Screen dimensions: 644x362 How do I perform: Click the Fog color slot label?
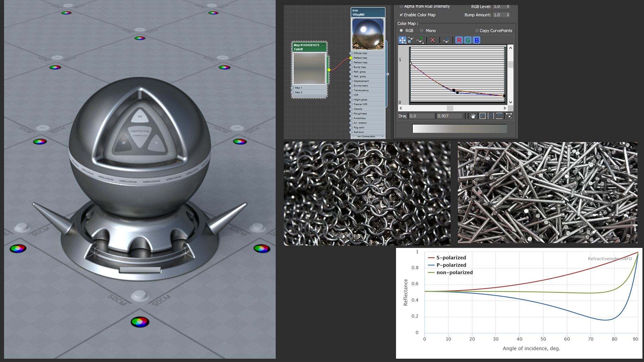coord(359,127)
